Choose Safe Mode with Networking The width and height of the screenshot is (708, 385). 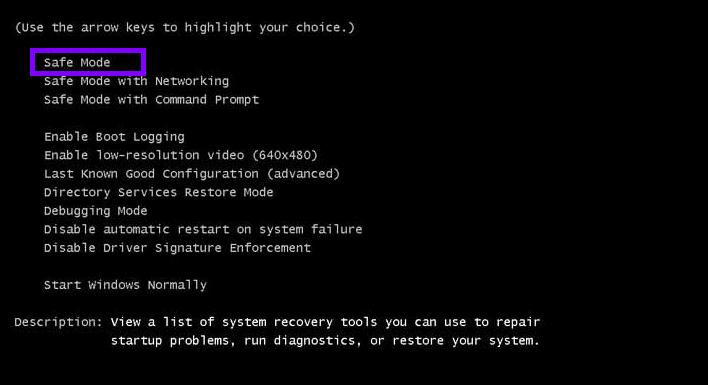point(136,81)
